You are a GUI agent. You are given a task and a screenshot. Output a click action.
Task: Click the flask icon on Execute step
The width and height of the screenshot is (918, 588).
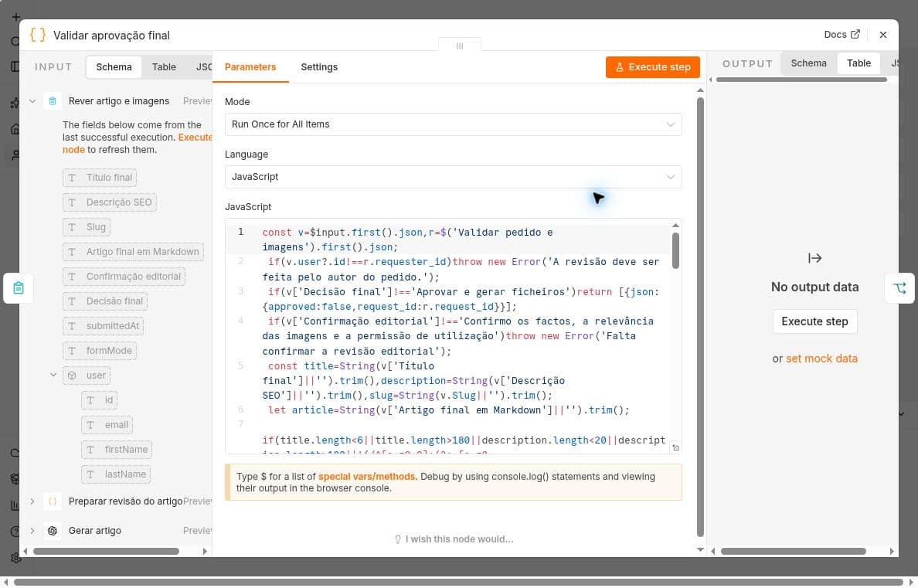coord(620,67)
